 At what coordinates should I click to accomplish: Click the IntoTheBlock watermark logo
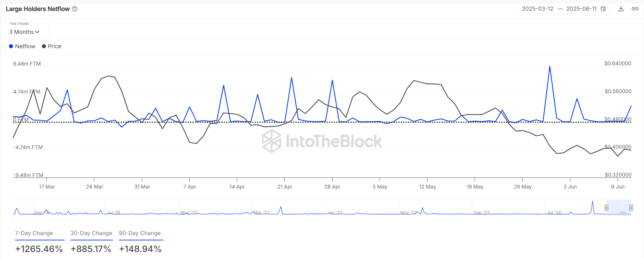pos(322,141)
